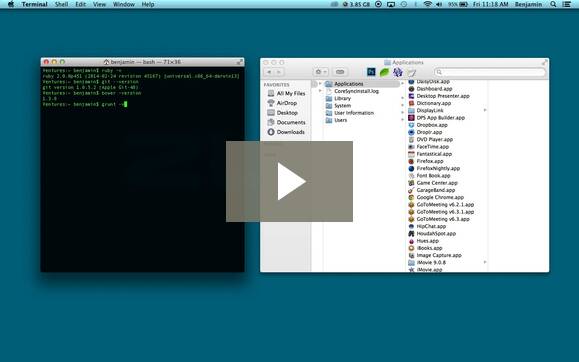Open the Benjamin user menu
This screenshot has height=362, width=579.
click(x=528, y=4)
